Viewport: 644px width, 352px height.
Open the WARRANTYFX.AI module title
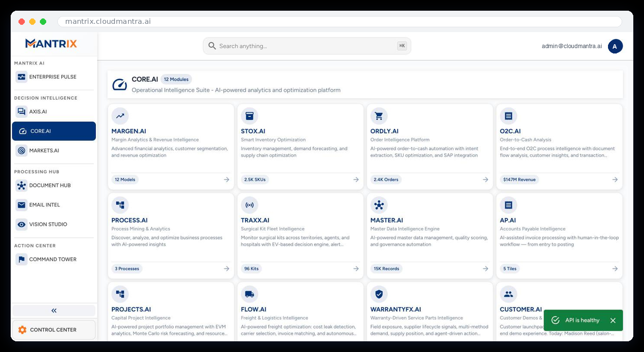click(x=395, y=309)
